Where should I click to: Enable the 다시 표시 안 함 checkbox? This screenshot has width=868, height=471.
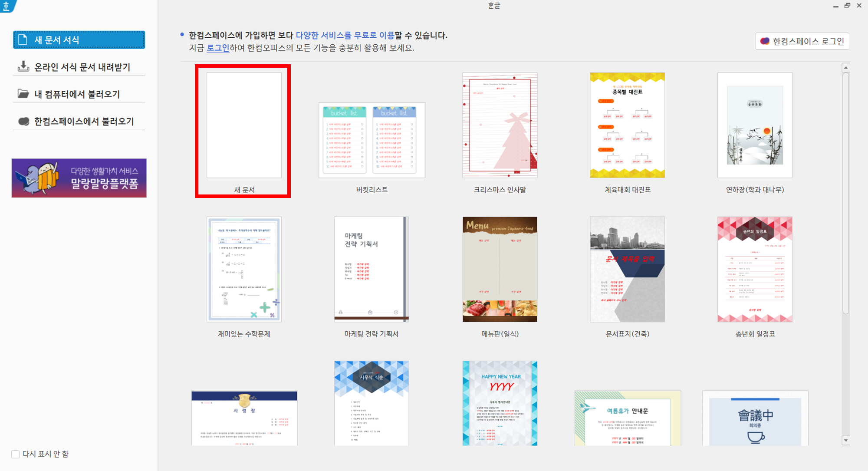[16, 454]
